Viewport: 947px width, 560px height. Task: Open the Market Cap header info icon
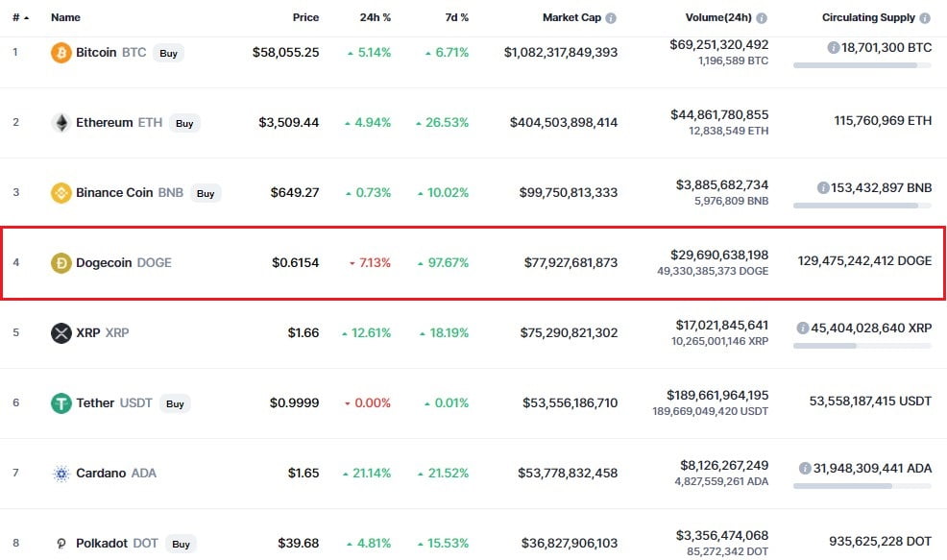pyautogui.click(x=611, y=18)
